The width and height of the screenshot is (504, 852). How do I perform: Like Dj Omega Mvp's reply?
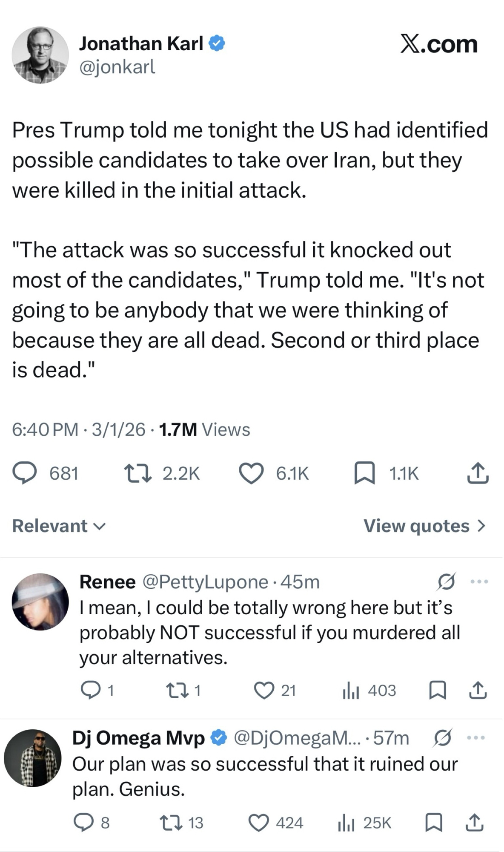pos(258,823)
